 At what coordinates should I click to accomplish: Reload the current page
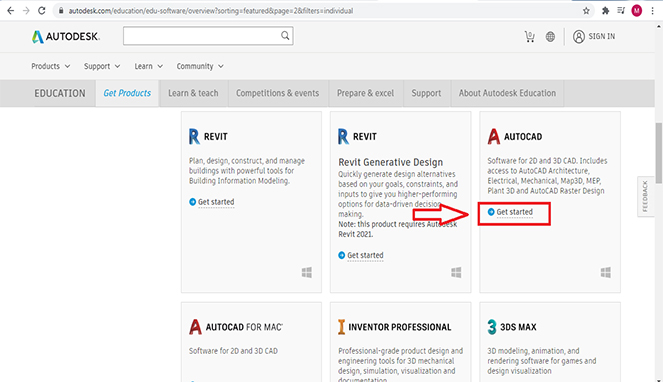coord(41,11)
